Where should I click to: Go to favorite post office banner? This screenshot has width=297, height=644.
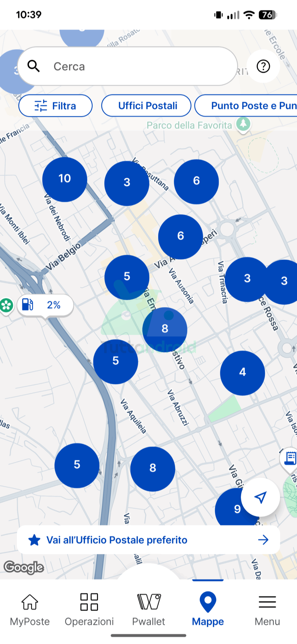(148, 540)
